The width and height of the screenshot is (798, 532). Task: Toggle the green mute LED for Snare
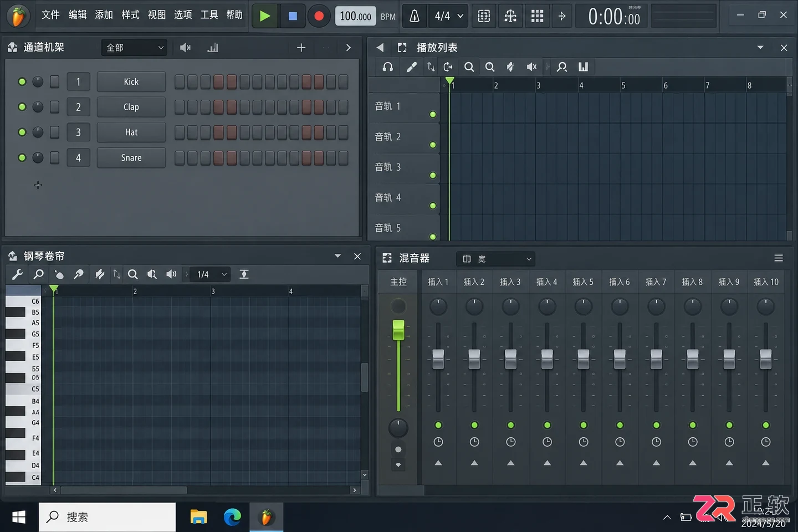pyautogui.click(x=22, y=158)
